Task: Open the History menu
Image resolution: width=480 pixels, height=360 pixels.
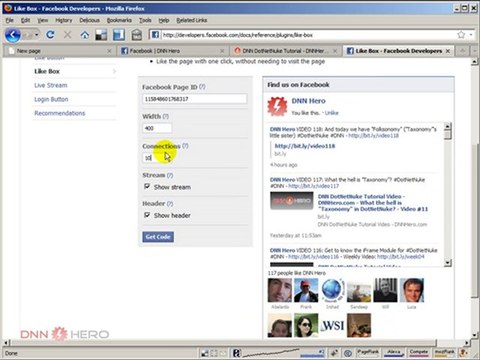Action: pyautogui.click(x=63, y=20)
